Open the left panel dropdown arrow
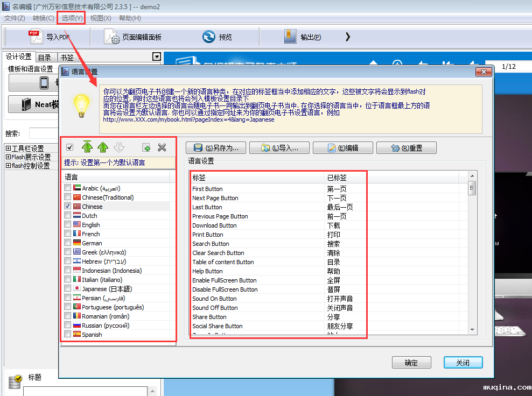 pyautogui.click(x=157, y=56)
